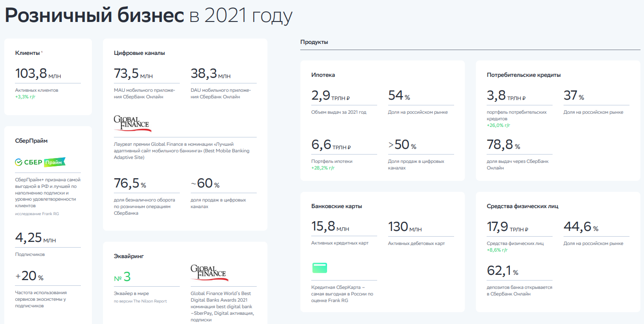Click the "Эквайер в мире" label
Image resolution: width=644 pixels, height=324 pixels.
(131, 293)
